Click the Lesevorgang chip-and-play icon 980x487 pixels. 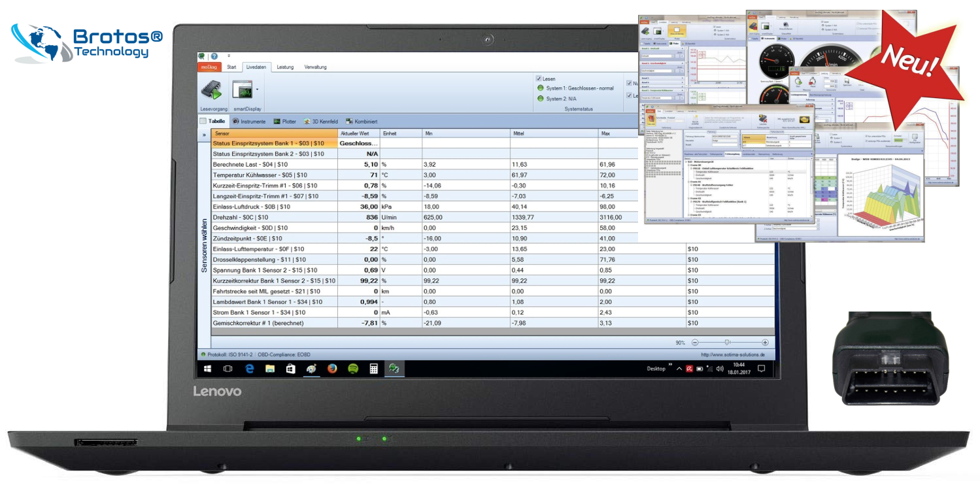tap(211, 90)
